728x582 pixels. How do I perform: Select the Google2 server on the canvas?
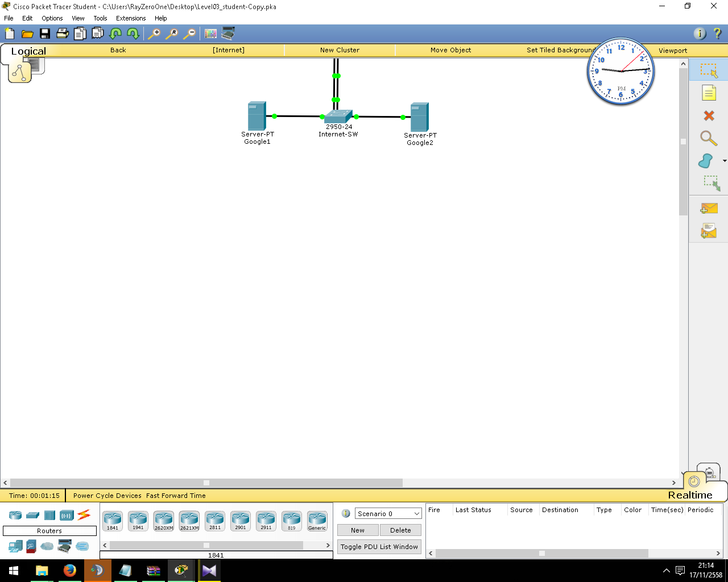(x=420, y=117)
